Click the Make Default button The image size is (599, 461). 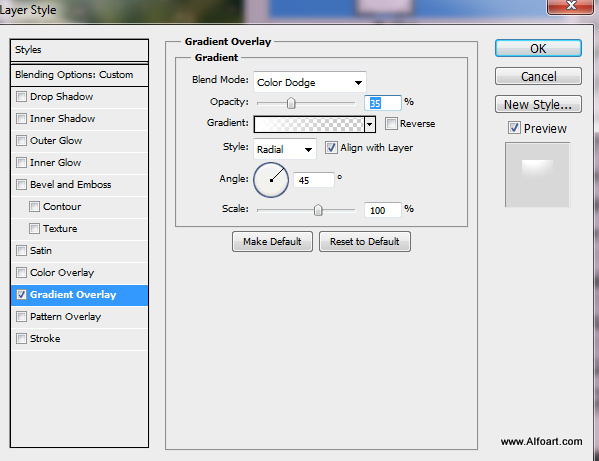point(272,241)
